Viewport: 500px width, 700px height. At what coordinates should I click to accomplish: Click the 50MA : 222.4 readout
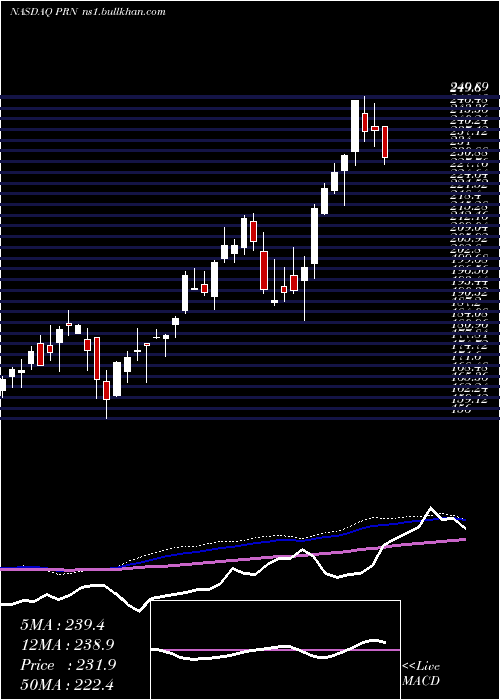click(67, 685)
